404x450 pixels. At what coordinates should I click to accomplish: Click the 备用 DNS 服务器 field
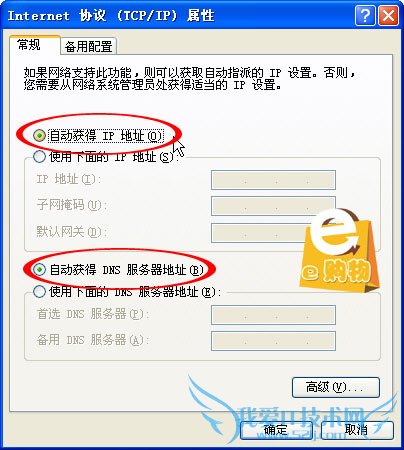[x=273, y=341]
